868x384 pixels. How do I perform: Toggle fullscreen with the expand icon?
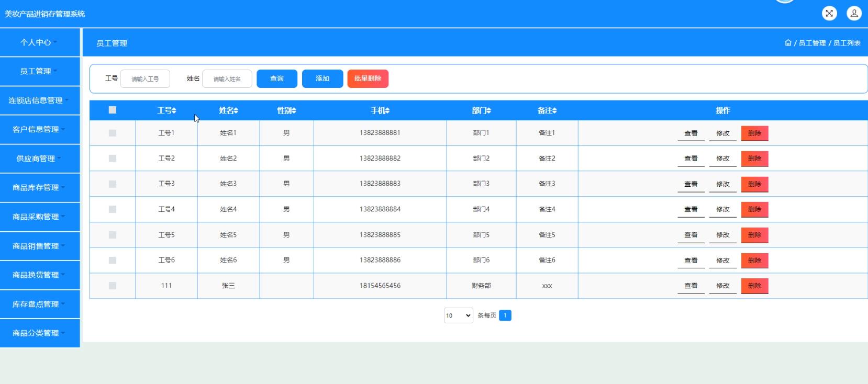click(829, 14)
